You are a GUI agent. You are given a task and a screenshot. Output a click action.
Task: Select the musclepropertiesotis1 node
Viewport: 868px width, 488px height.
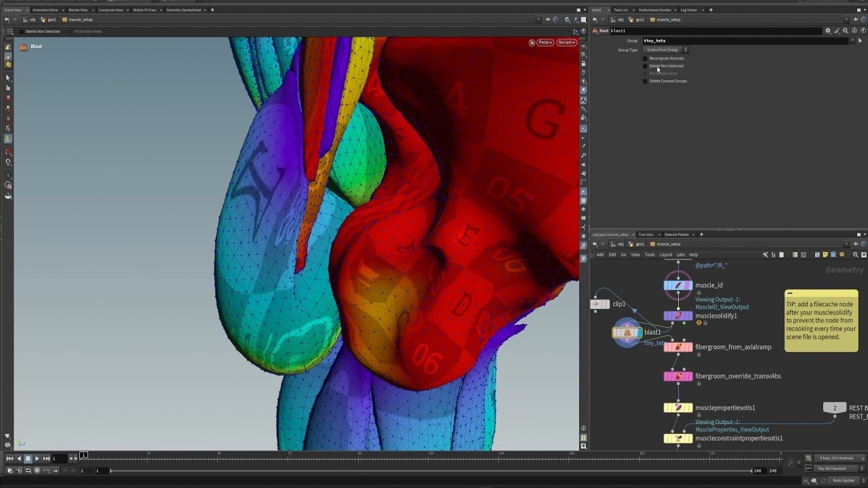678,407
